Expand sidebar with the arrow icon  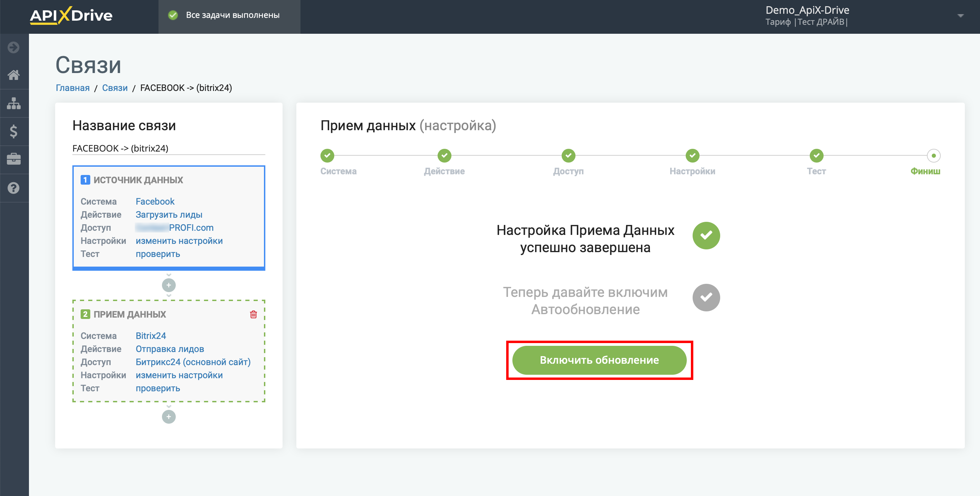(x=14, y=47)
